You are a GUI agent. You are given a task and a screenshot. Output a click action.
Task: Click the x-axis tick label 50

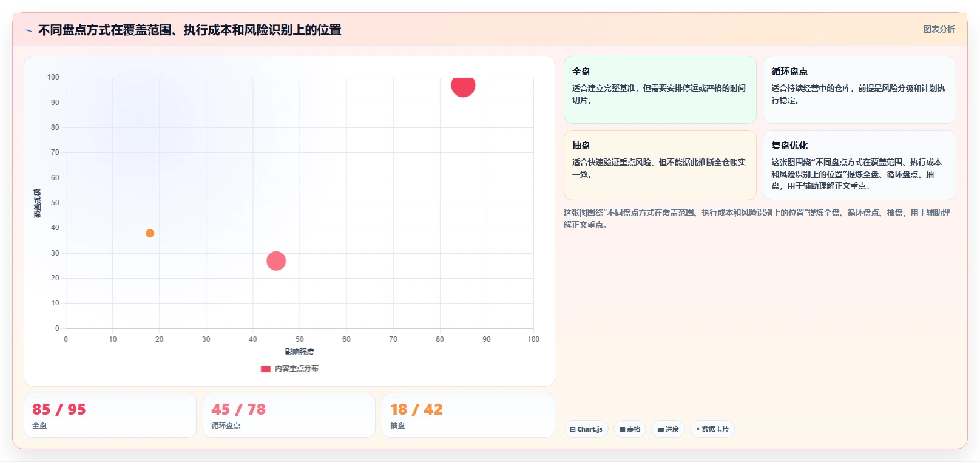pyautogui.click(x=300, y=339)
